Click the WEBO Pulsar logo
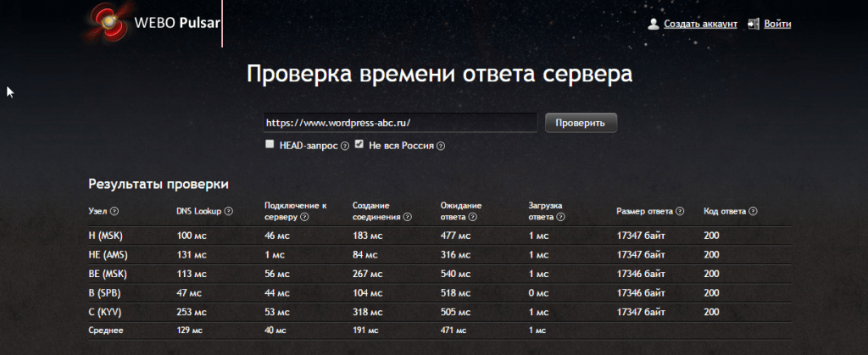 click(151, 23)
